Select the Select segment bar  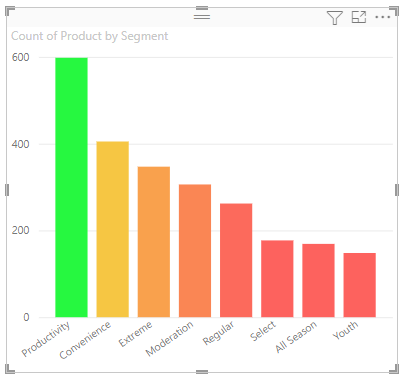pyautogui.click(x=277, y=279)
